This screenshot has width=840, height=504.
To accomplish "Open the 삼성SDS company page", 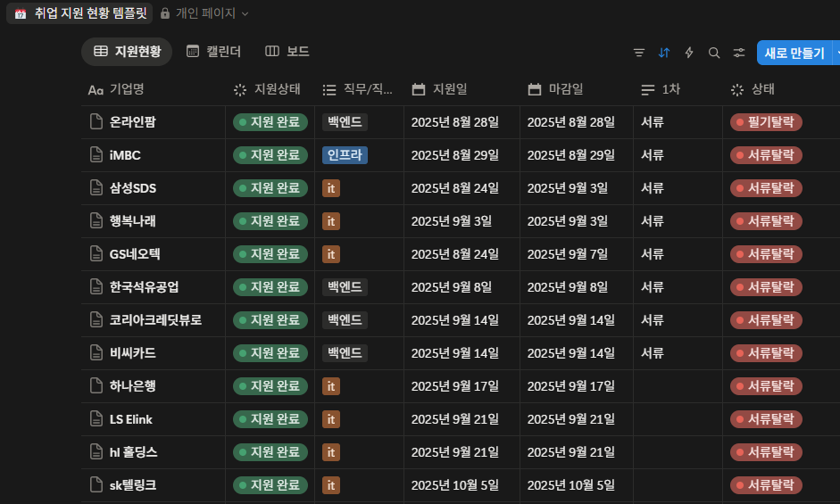I will 133,188.
